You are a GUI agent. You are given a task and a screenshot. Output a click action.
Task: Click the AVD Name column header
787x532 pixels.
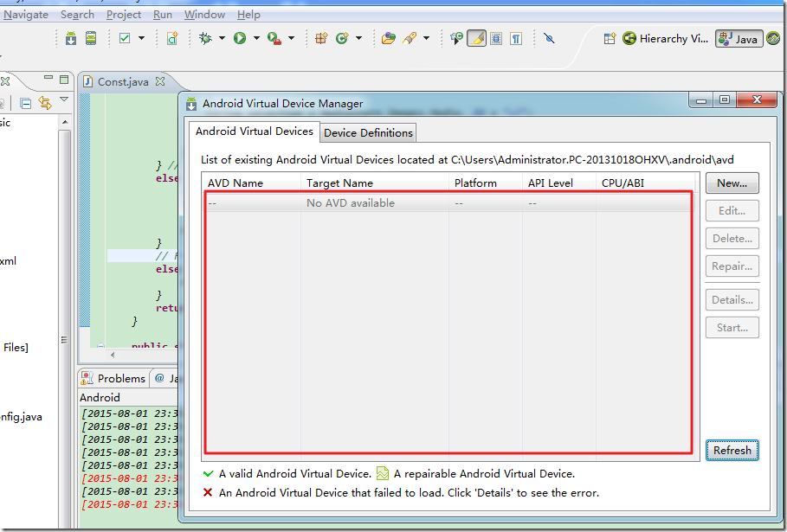[x=251, y=183]
